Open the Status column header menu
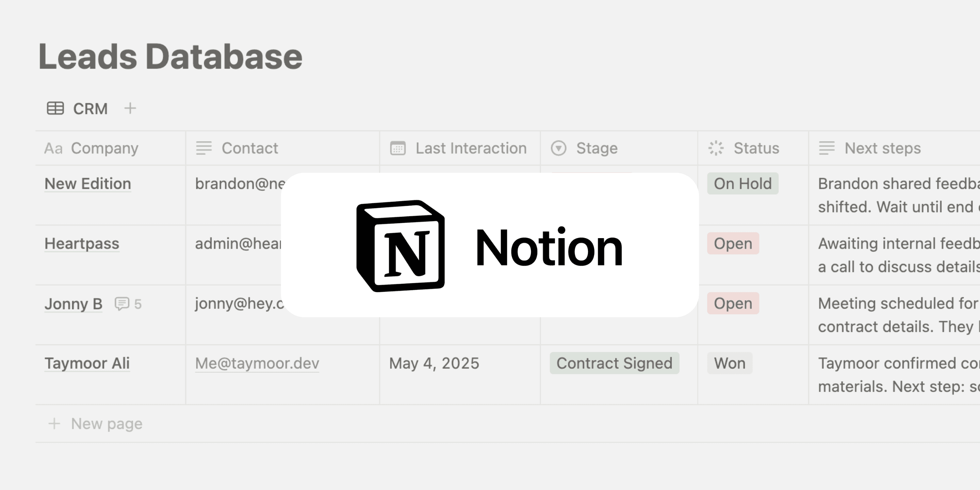980x490 pixels. 753,148
